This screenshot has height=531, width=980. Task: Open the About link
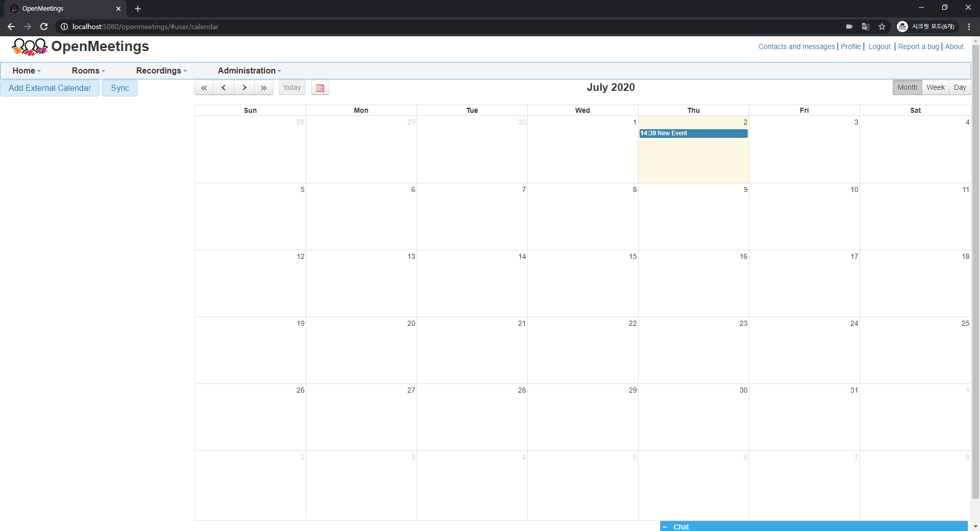954,46
